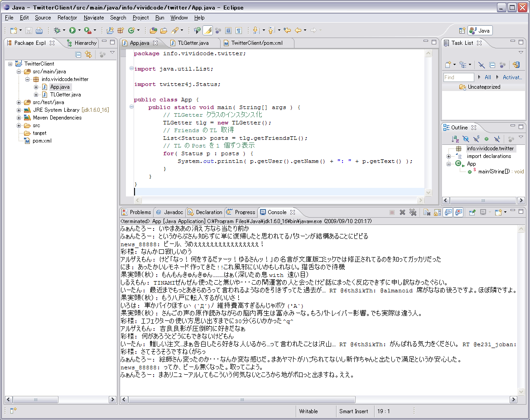Image resolution: width=530 pixels, height=420 pixels.
Task: Expand the src/test/java source folder
Action: coord(19,102)
